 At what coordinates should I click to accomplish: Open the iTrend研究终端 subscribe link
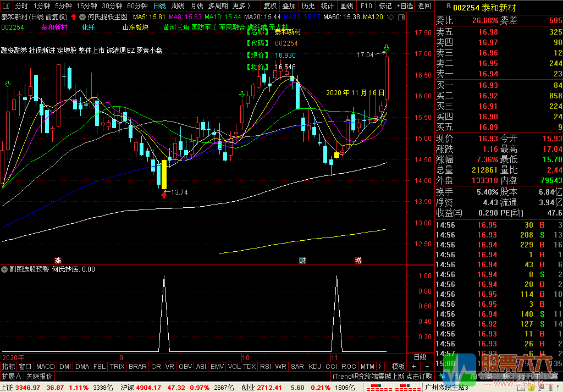[379, 377]
